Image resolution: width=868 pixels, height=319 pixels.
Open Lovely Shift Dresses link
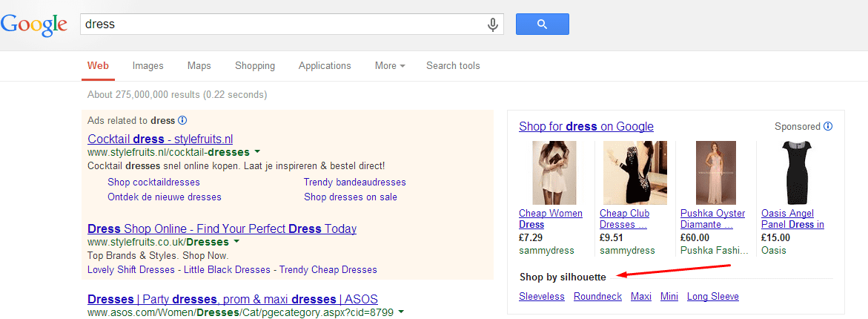[x=131, y=270]
